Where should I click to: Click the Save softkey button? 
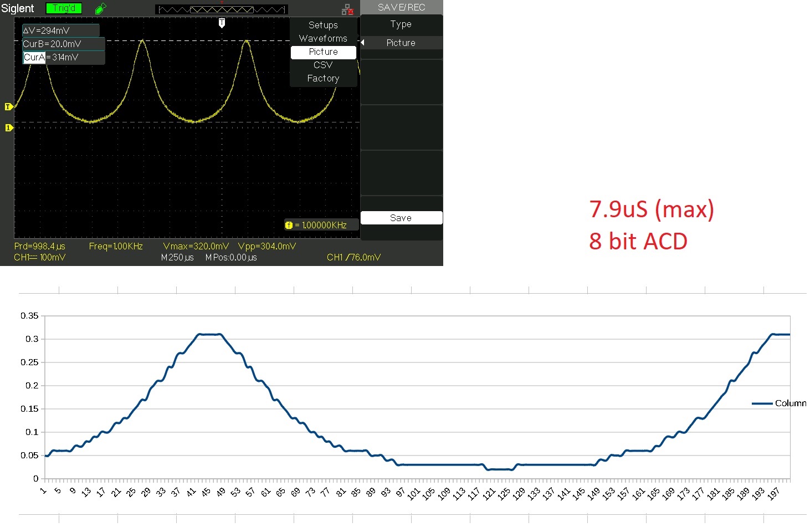point(401,218)
